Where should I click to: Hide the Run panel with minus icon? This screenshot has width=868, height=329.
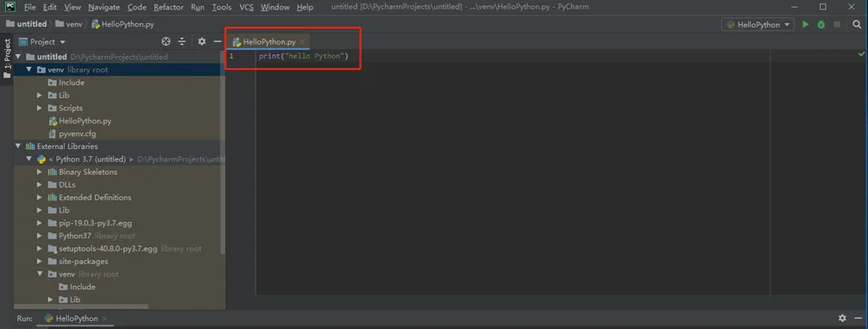858,319
